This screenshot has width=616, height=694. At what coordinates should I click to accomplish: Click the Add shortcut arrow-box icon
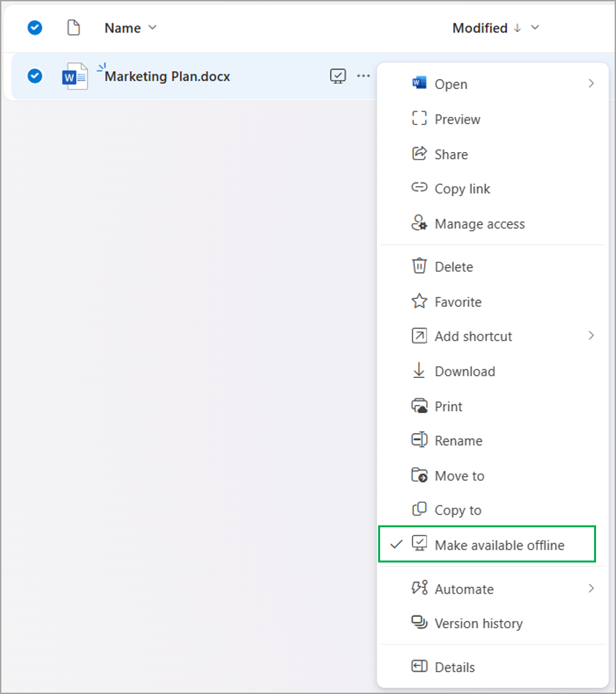click(419, 335)
